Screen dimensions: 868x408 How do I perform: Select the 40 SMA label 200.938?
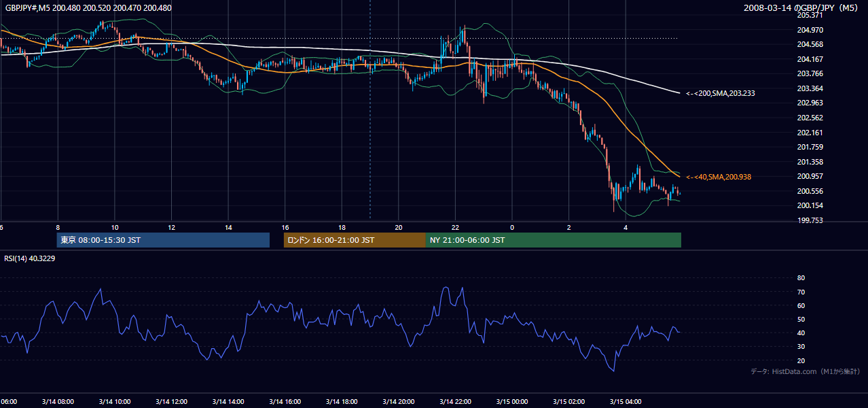718,177
